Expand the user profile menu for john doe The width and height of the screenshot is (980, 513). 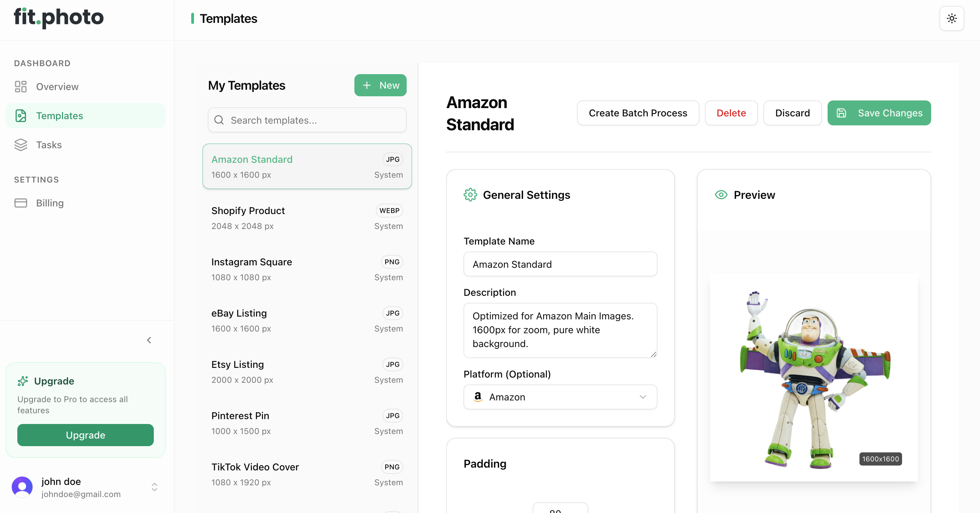coord(61,487)
